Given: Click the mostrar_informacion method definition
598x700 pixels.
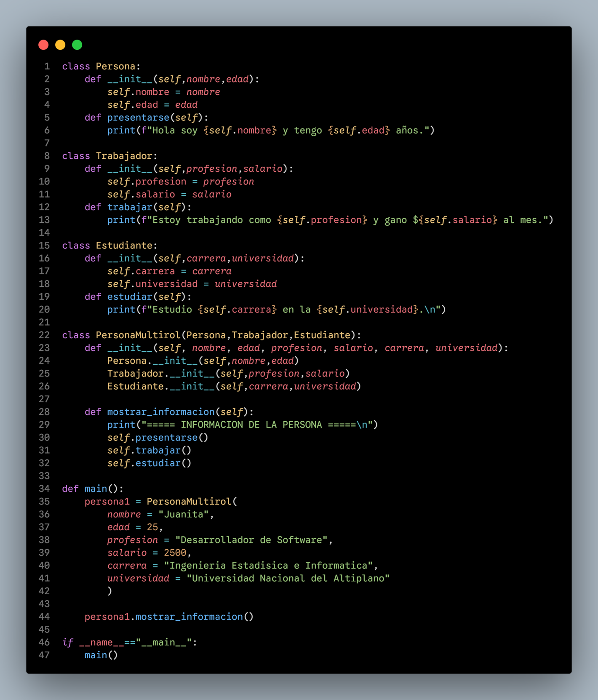Looking at the screenshot, I should [x=160, y=412].
